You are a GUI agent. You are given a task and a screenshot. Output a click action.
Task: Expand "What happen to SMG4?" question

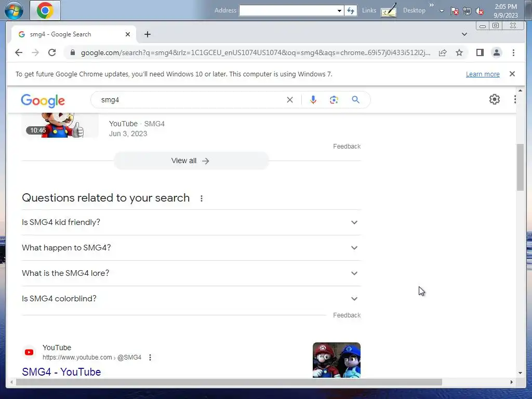[x=191, y=248]
